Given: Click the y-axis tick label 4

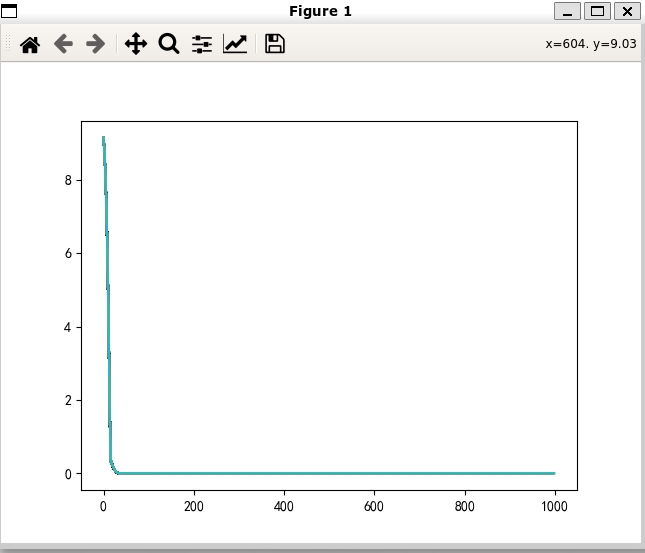Looking at the screenshot, I should pyautogui.click(x=68, y=327).
